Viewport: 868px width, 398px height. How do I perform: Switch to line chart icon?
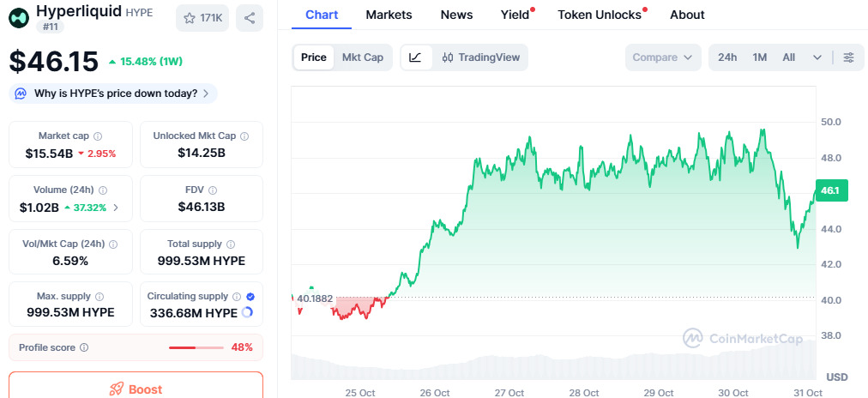click(415, 57)
